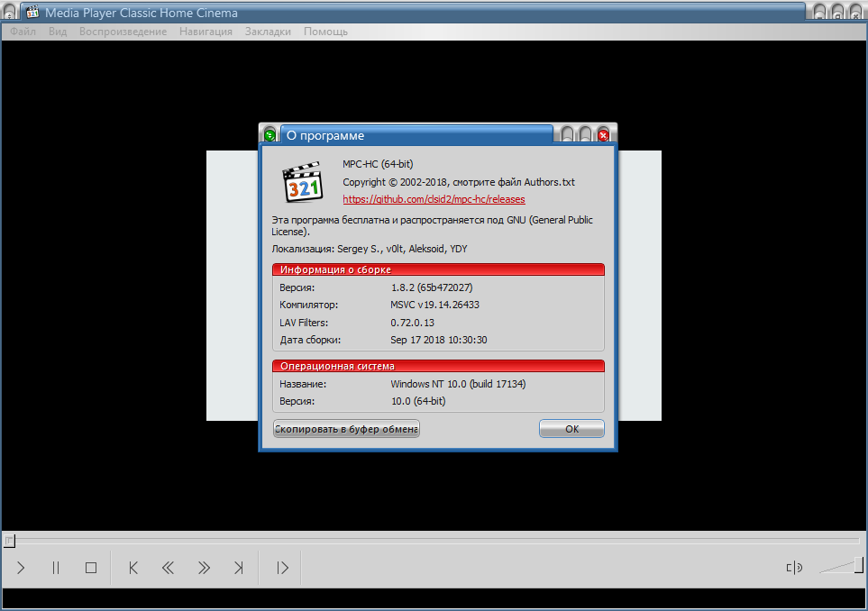Viewport: 868px width, 611px height.
Task: Click the seek bar thumb at the start
Action: (x=9, y=541)
